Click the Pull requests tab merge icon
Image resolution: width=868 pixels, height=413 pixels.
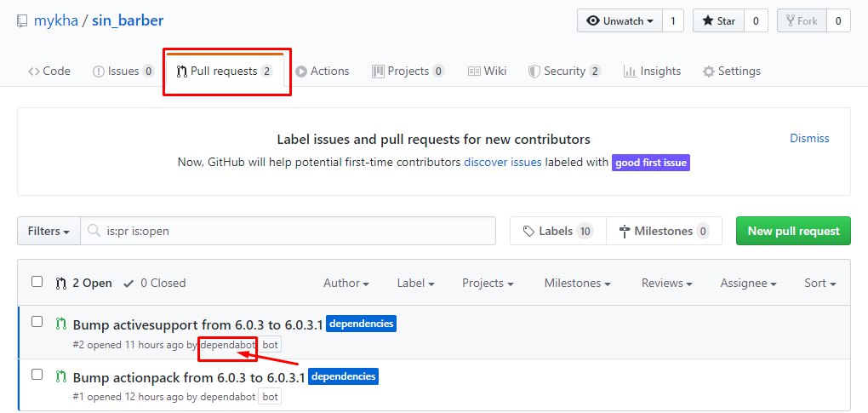(x=181, y=72)
